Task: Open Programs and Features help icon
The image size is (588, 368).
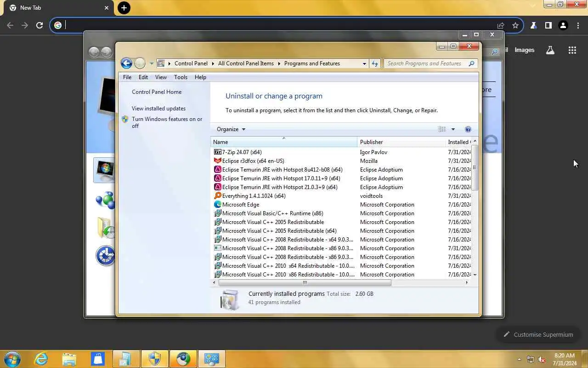Action: (x=468, y=129)
